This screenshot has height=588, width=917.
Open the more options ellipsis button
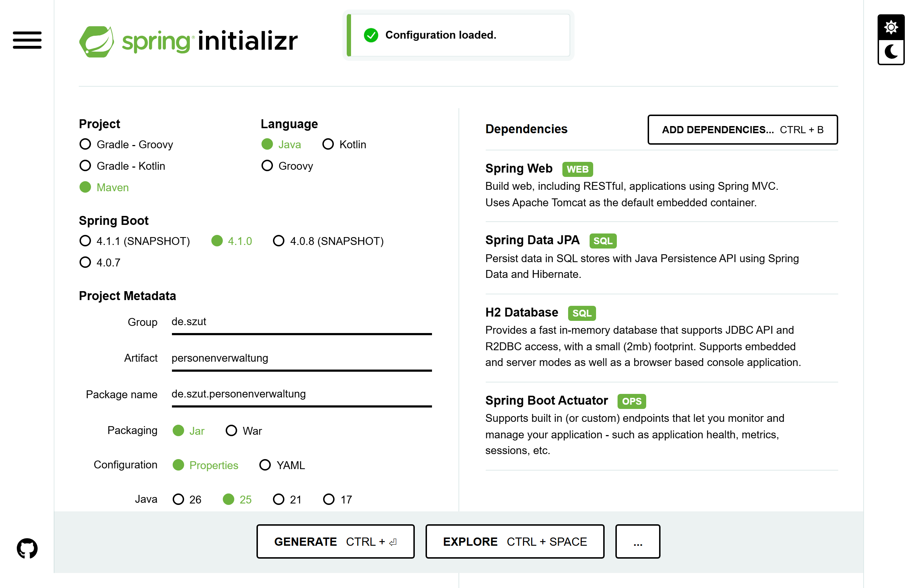pyautogui.click(x=638, y=541)
